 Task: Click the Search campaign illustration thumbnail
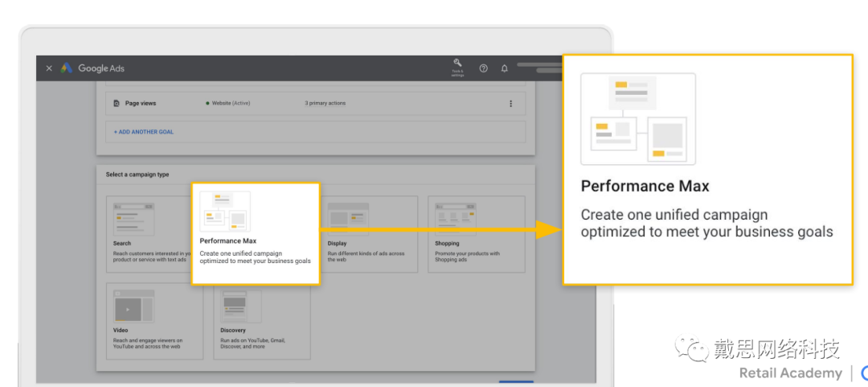point(133,219)
